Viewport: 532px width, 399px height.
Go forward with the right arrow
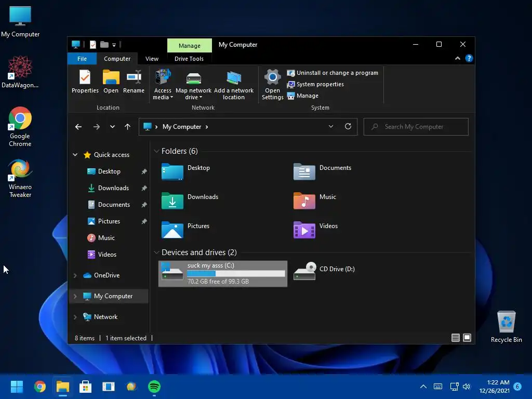click(96, 127)
